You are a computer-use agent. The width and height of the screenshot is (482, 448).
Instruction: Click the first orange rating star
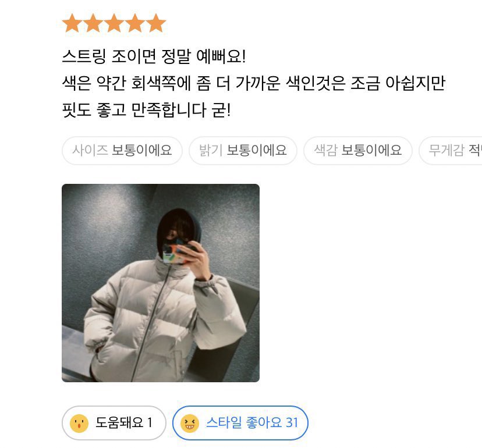(x=72, y=23)
